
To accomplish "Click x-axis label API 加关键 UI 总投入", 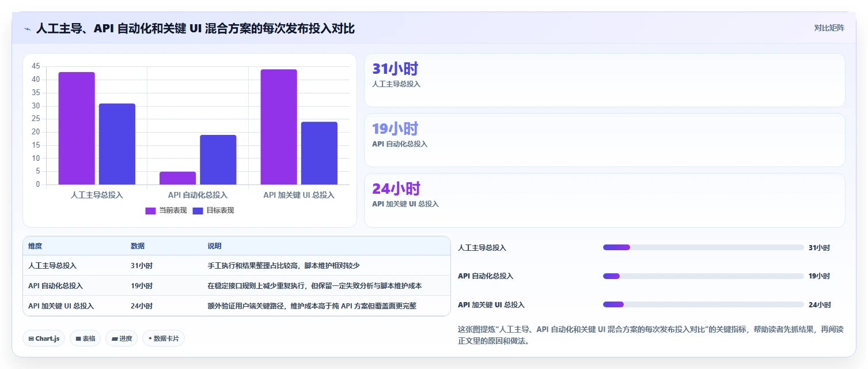I will (x=299, y=195).
